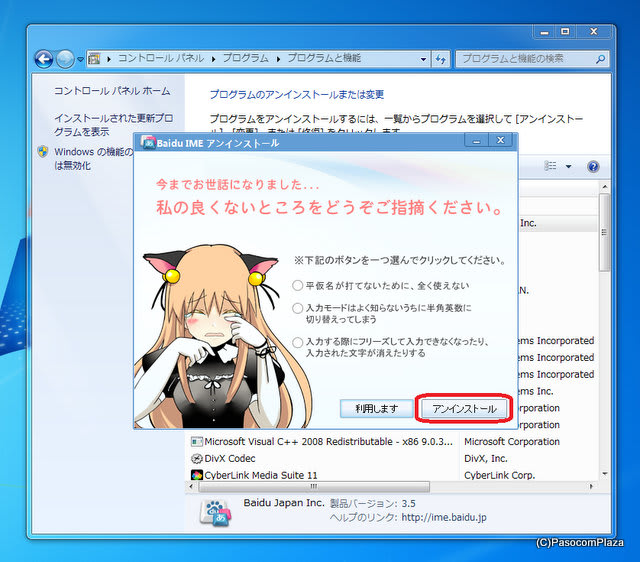
Task: Select radio 入力する際にフリーズして入力できなくなったり
Action: [298, 342]
